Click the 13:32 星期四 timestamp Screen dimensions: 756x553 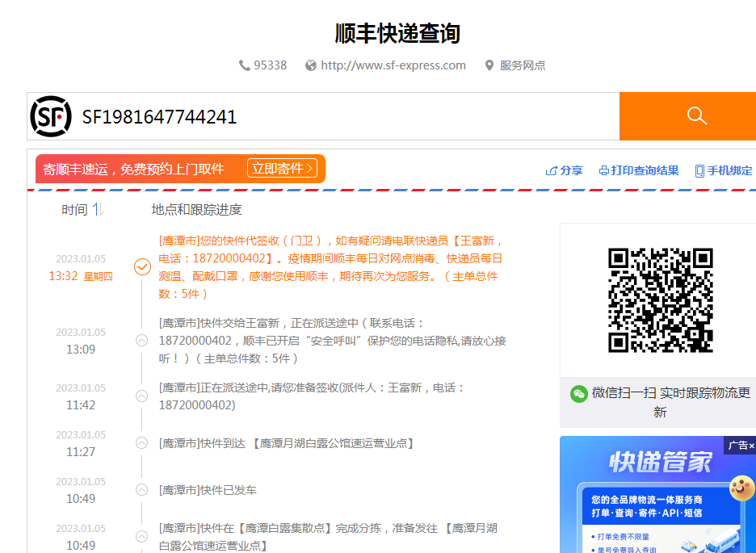click(x=81, y=276)
